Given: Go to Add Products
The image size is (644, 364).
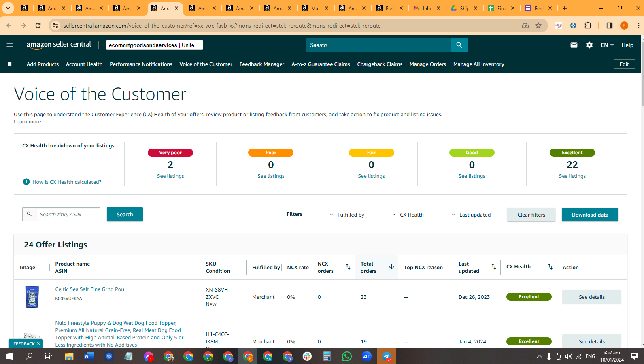Looking at the screenshot, I should tap(43, 64).
